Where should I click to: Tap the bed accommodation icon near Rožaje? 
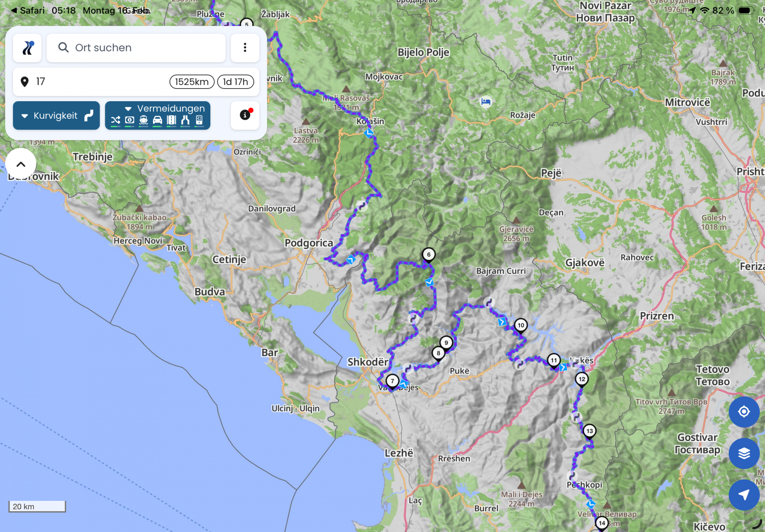coord(485,102)
